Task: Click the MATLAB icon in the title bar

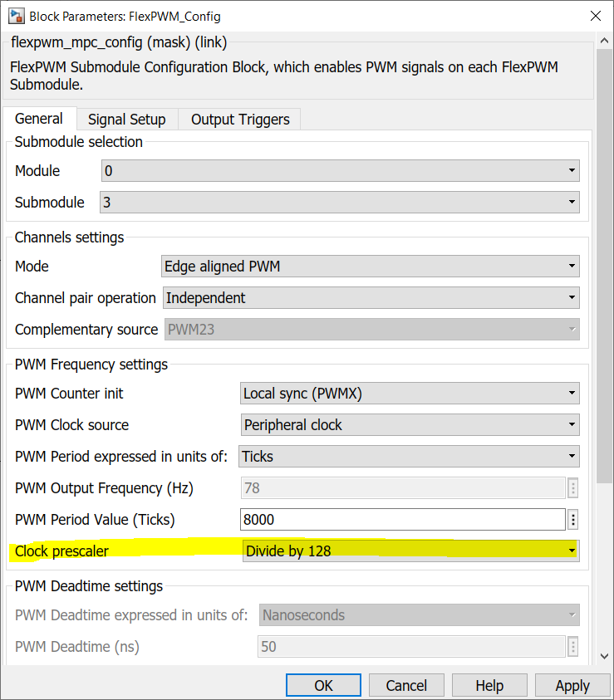Action: (15, 16)
